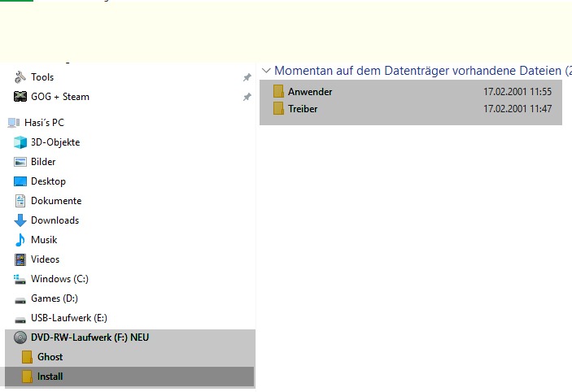
Task: Open the Videos folder
Action: pos(46,259)
